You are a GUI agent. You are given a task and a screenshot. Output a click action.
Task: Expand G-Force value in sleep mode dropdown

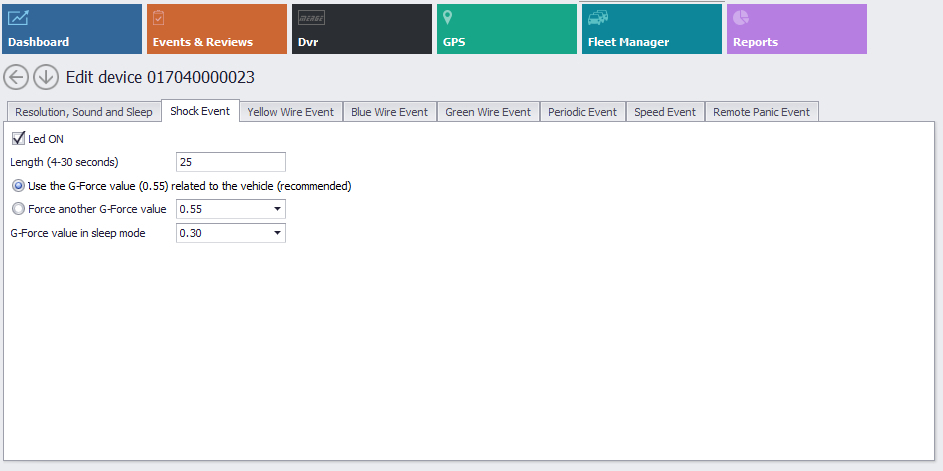point(276,233)
